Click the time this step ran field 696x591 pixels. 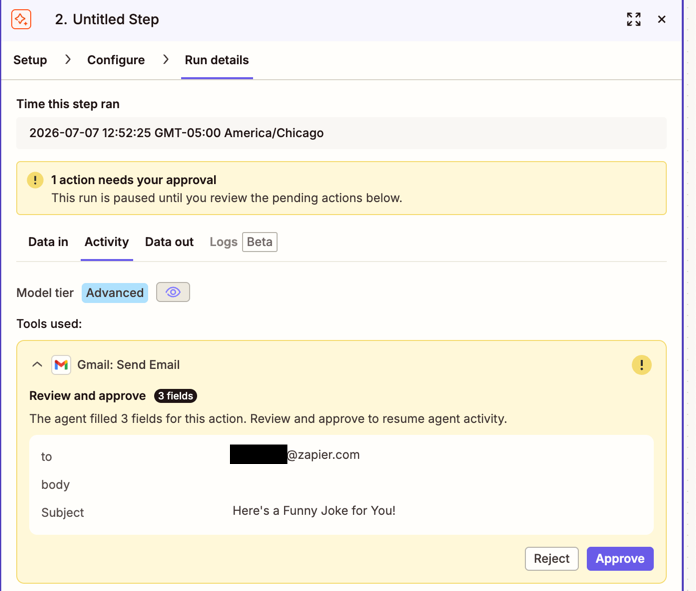[341, 133]
